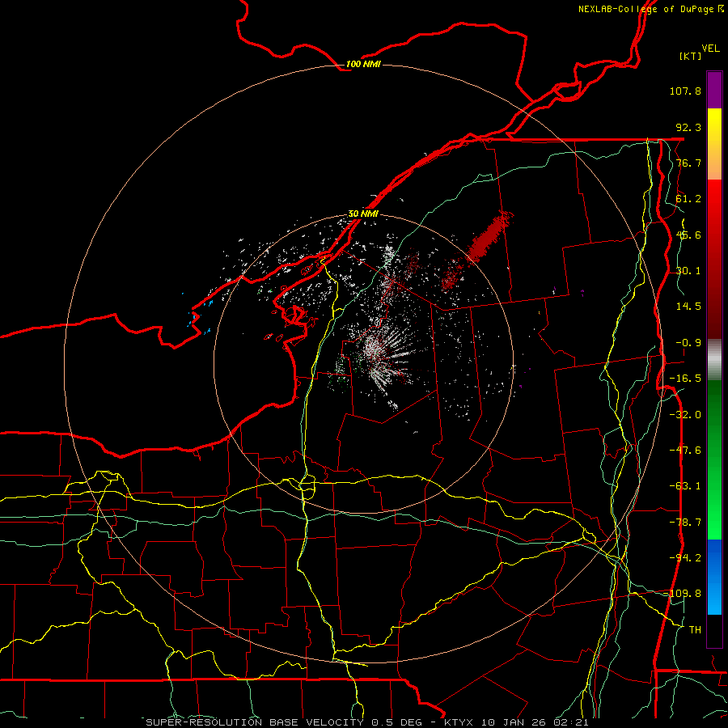Screen dimensions: 728x728
Task: Click the green segment of the velocity color bar
Action: point(714,459)
